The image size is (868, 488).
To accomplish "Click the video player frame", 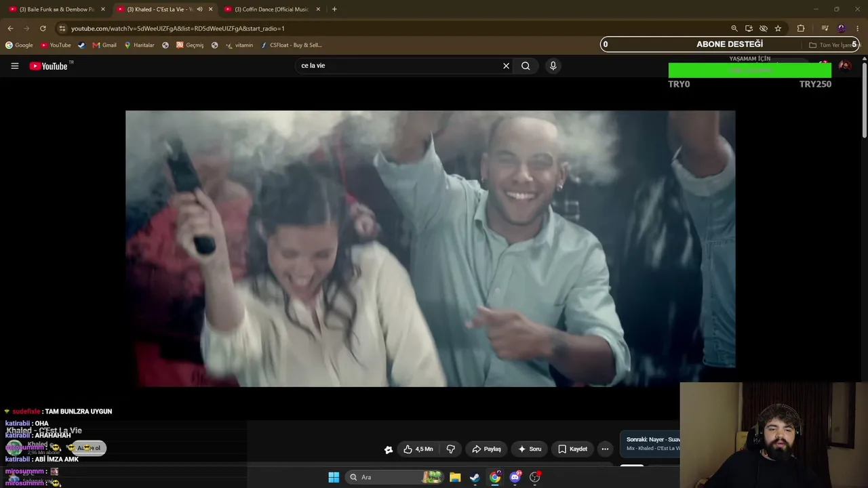I will [430, 249].
